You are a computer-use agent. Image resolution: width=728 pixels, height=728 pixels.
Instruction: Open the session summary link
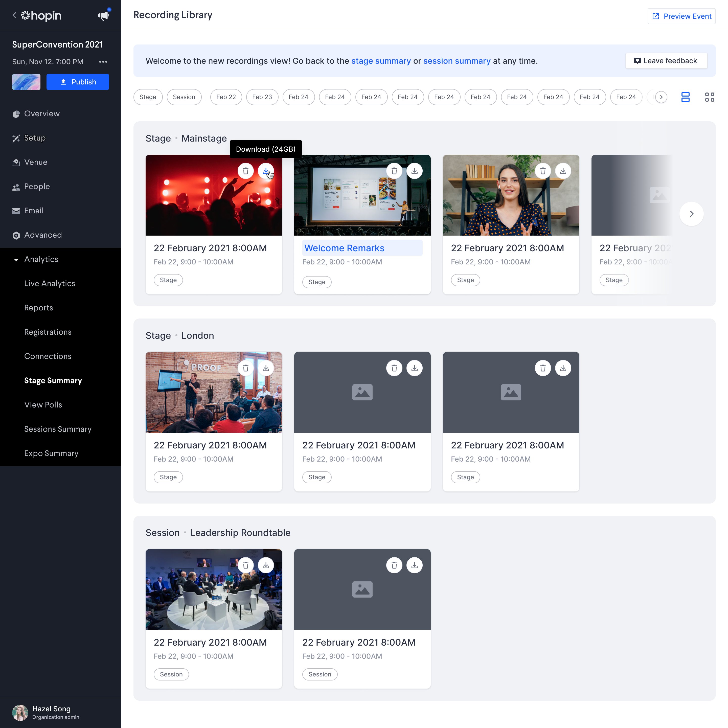pos(457,61)
